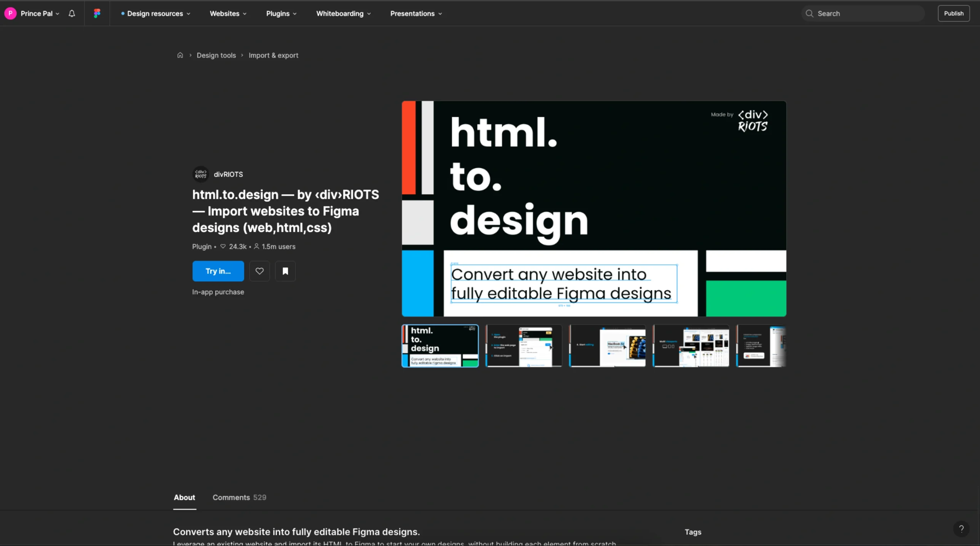Click the Figma logo icon
Screen dimensions: 980x546
[x=97, y=13]
